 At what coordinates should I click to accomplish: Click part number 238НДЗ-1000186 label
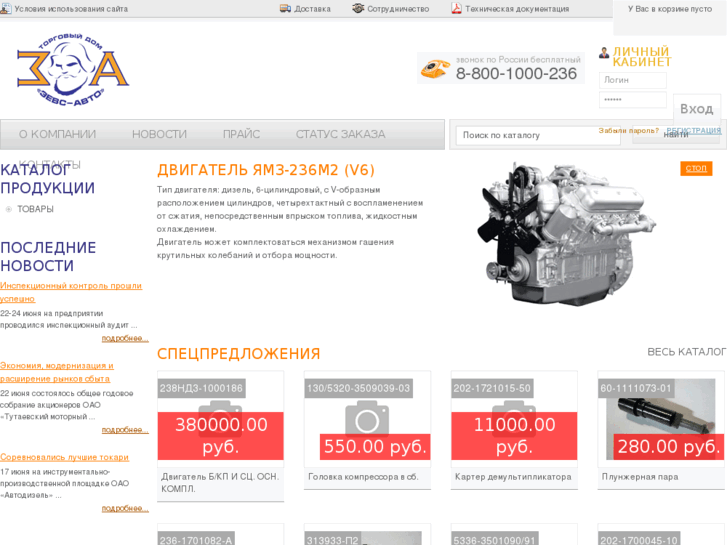pyautogui.click(x=201, y=388)
